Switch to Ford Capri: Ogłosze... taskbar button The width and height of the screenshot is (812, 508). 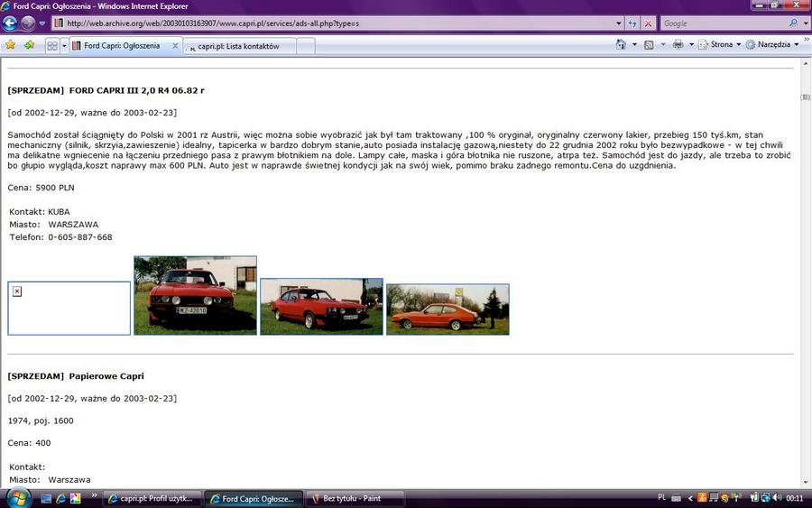pyautogui.click(x=254, y=499)
